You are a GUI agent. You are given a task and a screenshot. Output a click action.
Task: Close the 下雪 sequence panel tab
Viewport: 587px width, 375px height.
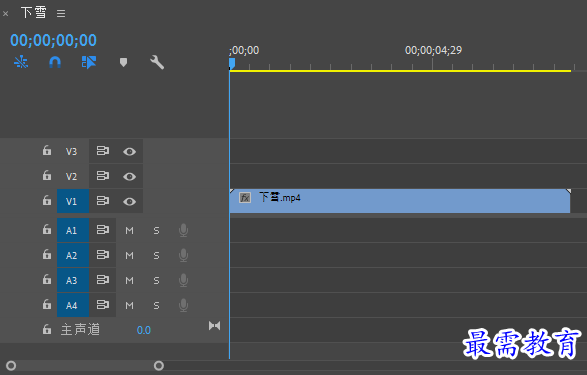coord(6,14)
